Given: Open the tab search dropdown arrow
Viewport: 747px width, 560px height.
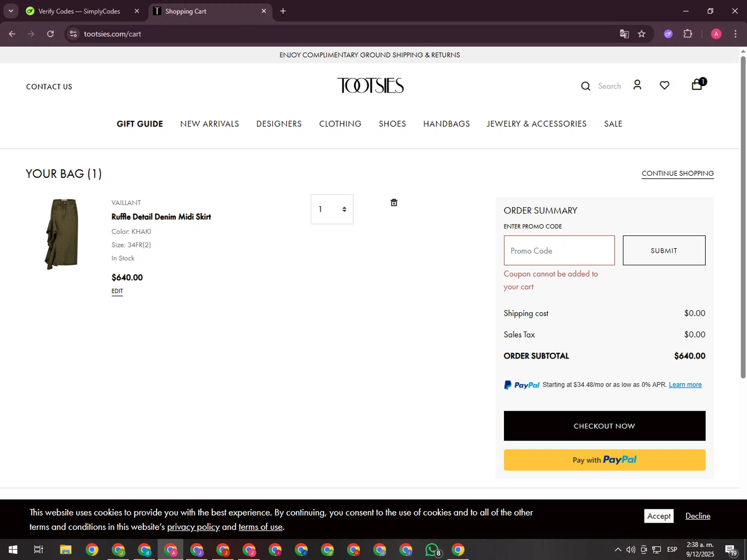Looking at the screenshot, I should coord(10,11).
